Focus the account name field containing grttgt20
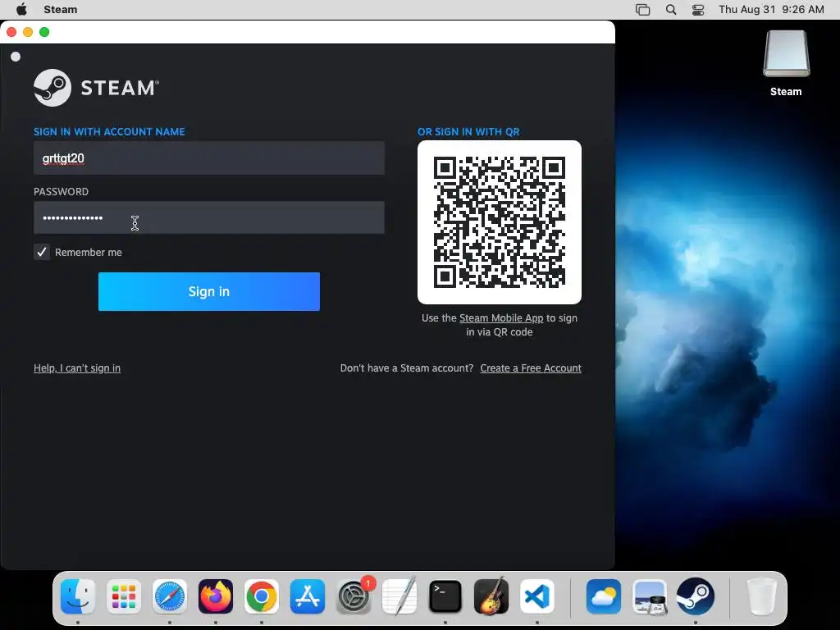 pos(209,158)
